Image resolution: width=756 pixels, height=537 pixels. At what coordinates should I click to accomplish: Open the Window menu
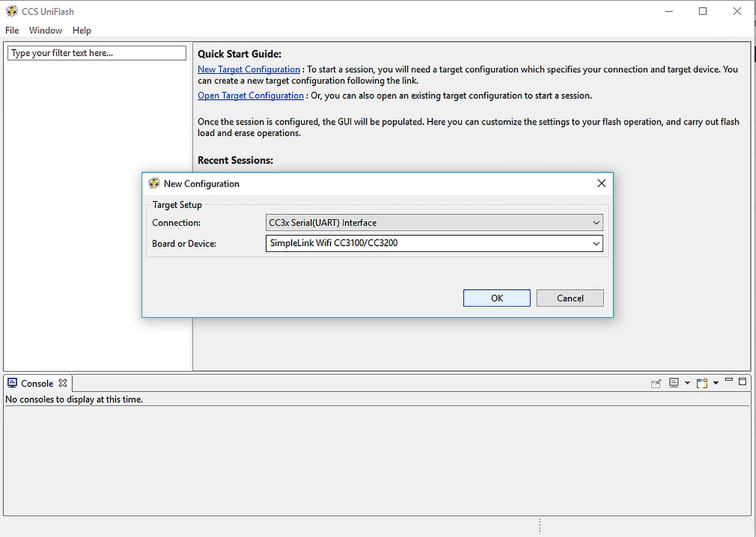pyautogui.click(x=45, y=30)
